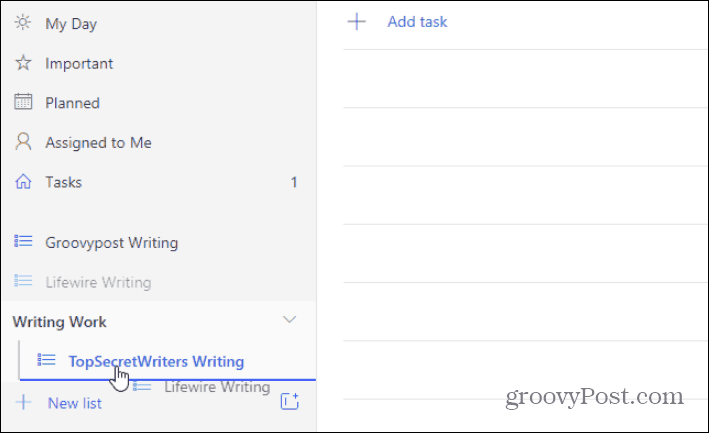Image resolution: width=709 pixels, height=433 pixels.
Task: Open the Groovypost Writing list
Action: [158, 242]
